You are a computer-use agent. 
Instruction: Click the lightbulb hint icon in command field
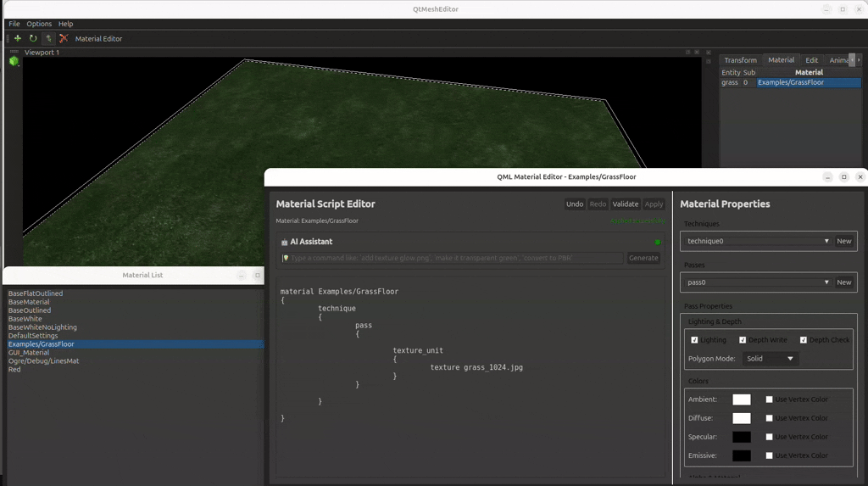pos(286,258)
